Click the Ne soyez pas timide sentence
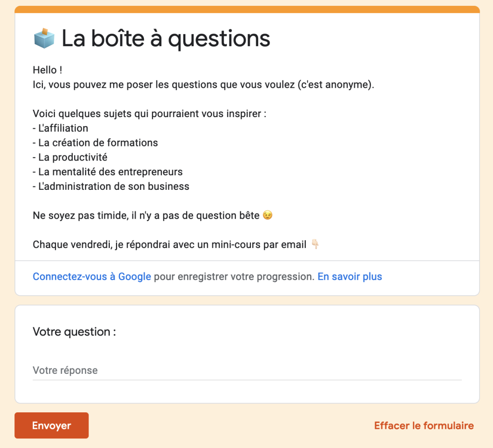 [x=147, y=215]
